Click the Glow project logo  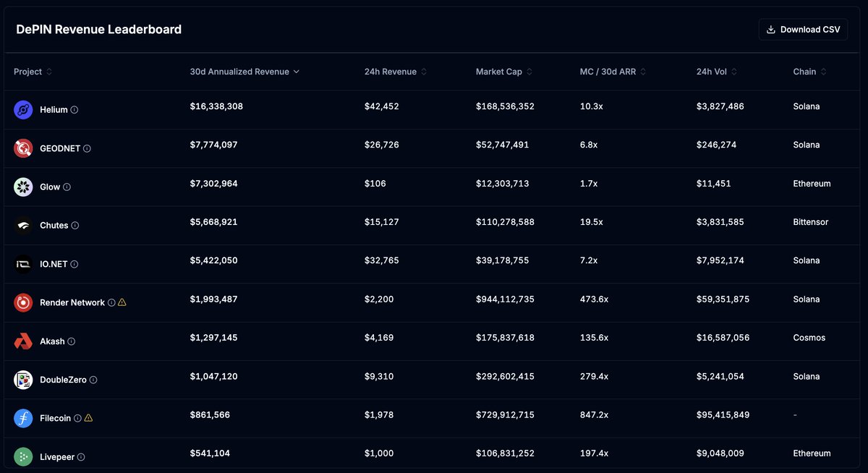(23, 187)
